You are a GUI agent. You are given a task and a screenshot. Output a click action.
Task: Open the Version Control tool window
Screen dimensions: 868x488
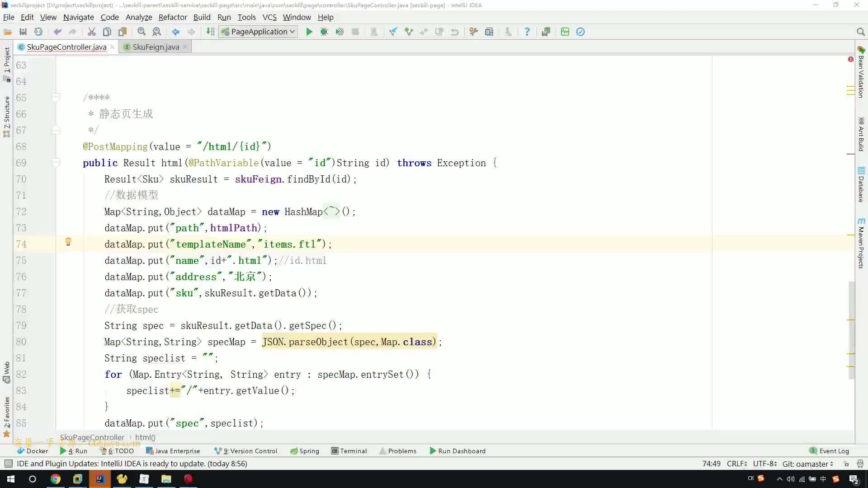point(246,451)
